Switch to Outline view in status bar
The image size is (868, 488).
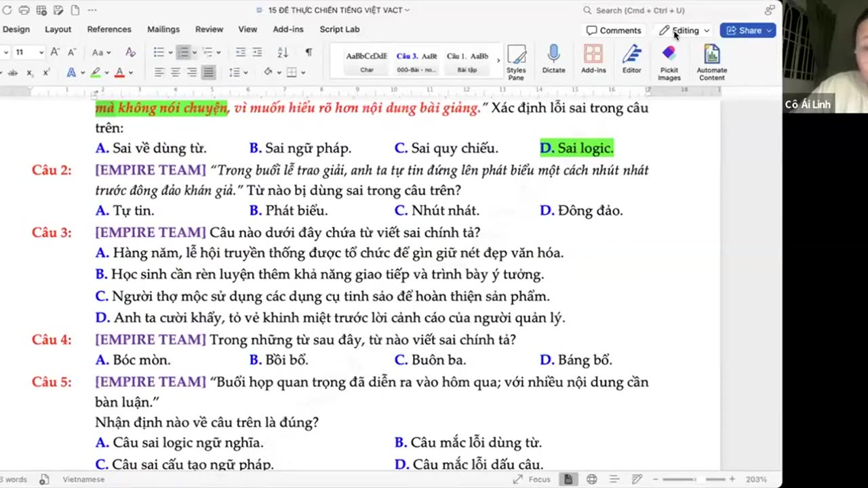(614, 479)
